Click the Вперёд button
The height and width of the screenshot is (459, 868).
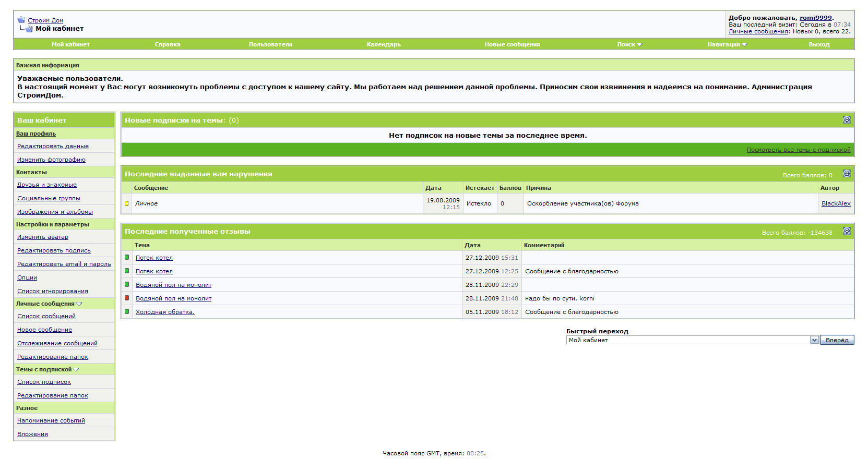pos(837,340)
